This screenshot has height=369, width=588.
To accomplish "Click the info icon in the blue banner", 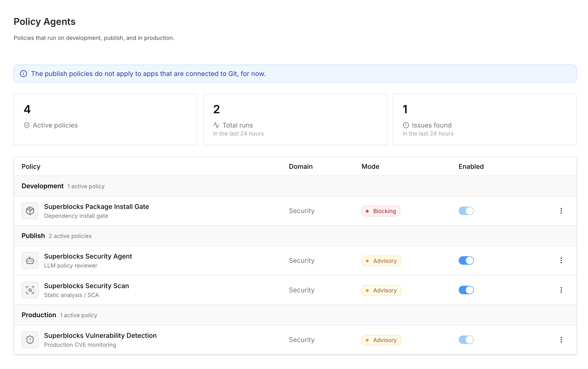I will [x=23, y=73].
